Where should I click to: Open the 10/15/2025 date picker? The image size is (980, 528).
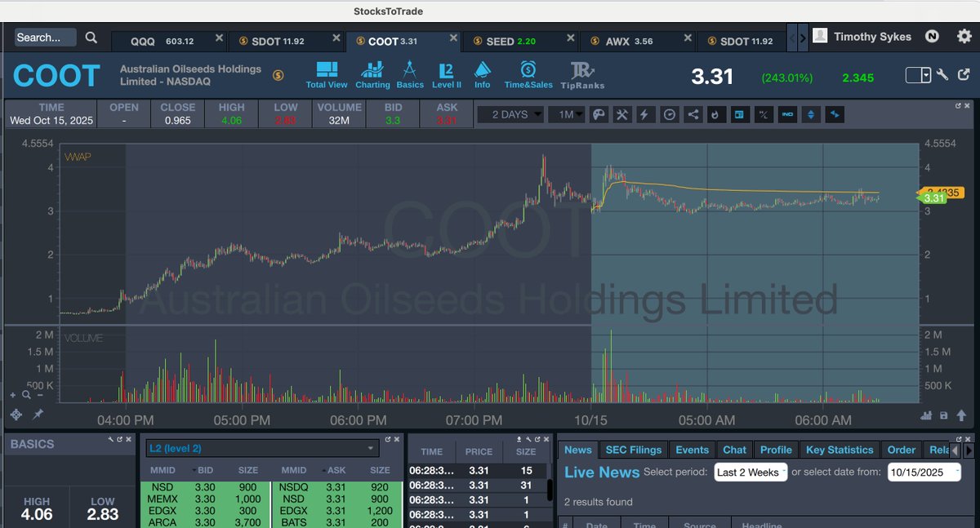(924, 472)
